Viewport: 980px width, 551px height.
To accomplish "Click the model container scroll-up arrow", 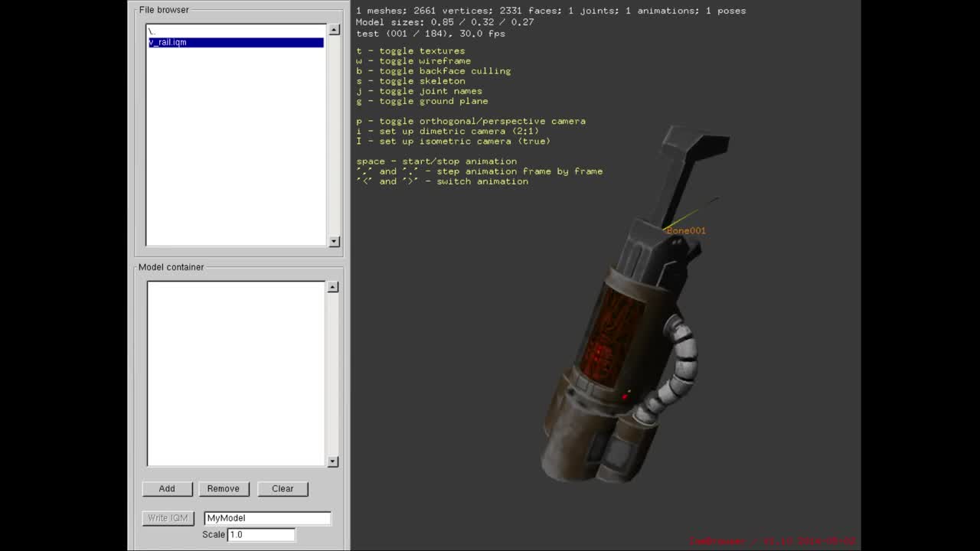I will point(333,286).
